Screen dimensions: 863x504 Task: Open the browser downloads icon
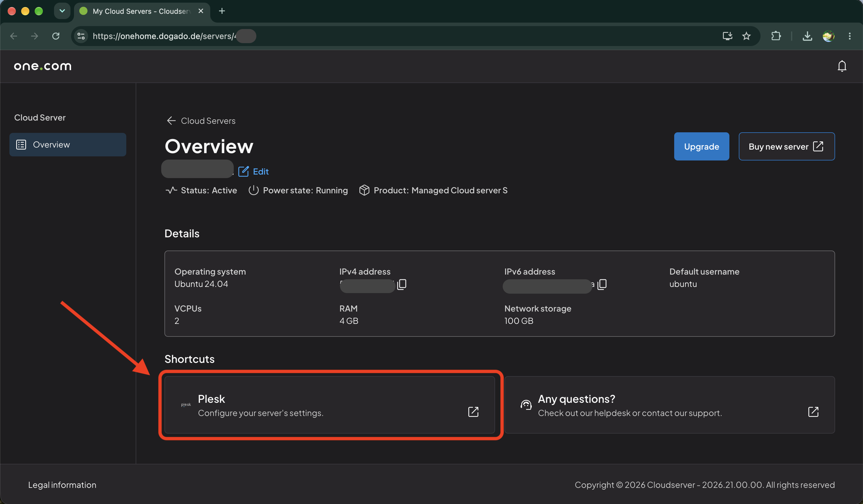tap(807, 36)
